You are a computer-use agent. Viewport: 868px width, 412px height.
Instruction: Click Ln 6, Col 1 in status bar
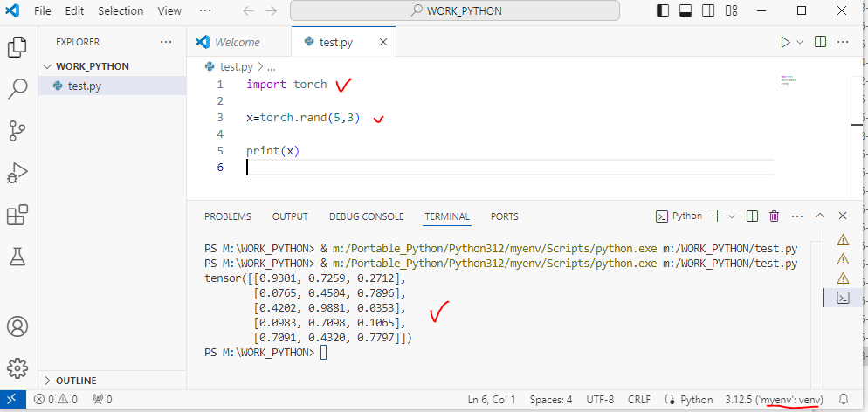[x=492, y=399]
